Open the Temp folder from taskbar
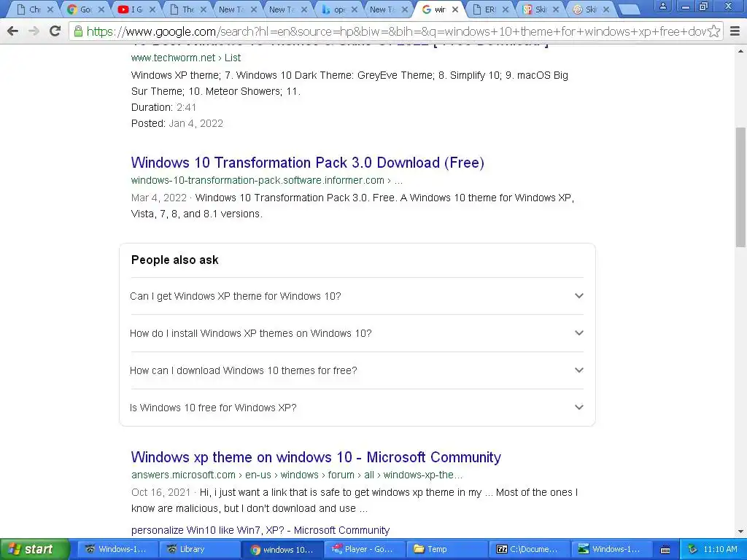The height and width of the screenshot is (560, 747). pyautogui.click(x=448, y=549)
